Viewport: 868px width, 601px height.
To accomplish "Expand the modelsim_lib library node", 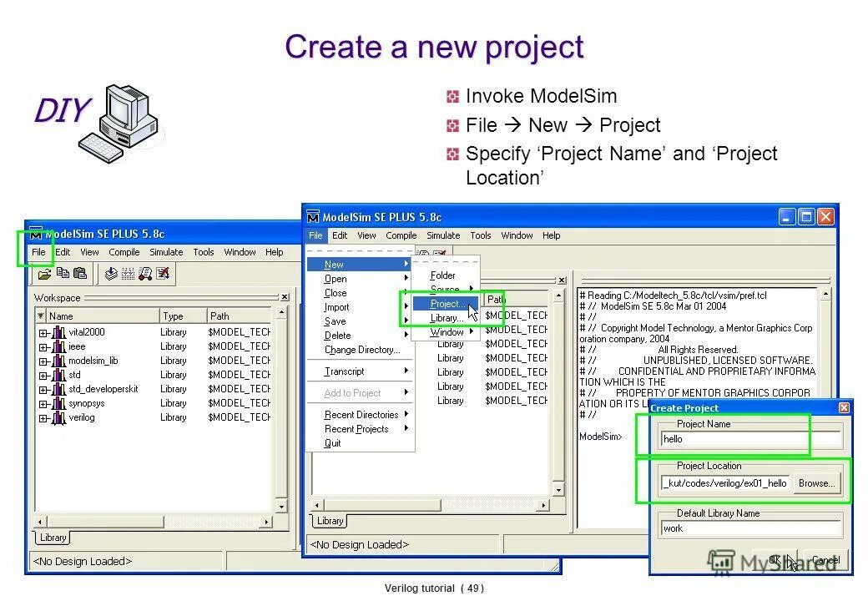I will [x=43, y=362].
